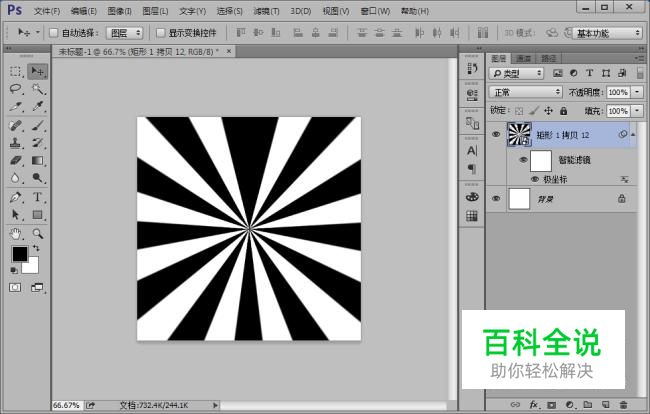Swap foreground and background colors
This screenshot has height=414, width=650.
click(x=36, y=248)
